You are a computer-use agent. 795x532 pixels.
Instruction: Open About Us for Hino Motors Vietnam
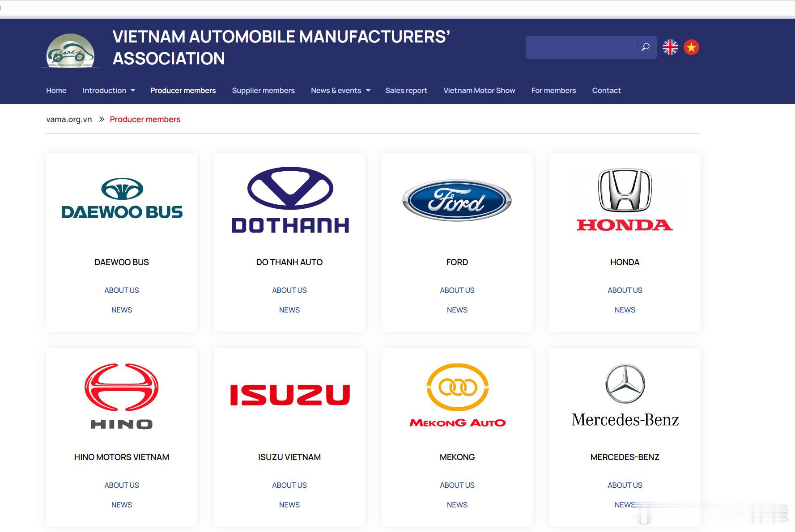tap(122, 485)
